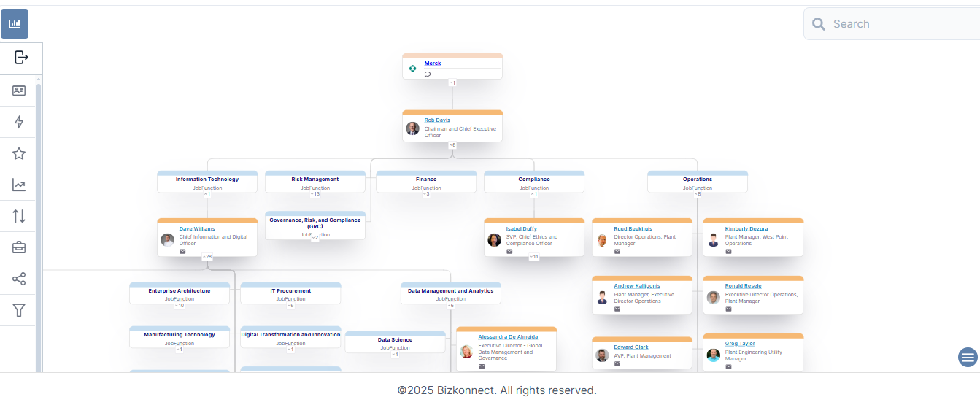Click the email icon on Isabel Duffy card
Viewport: 980px width, 405px height.
point(509,251)
